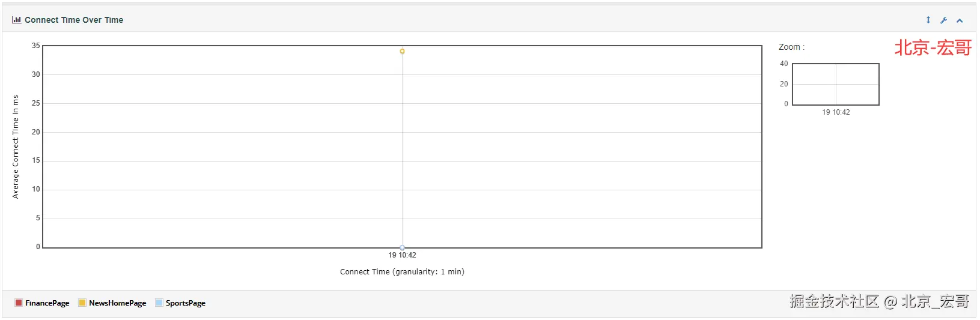Click the bar chart icon beside title
The width and height of the screenshot is (980, 320).
[16, 20]
